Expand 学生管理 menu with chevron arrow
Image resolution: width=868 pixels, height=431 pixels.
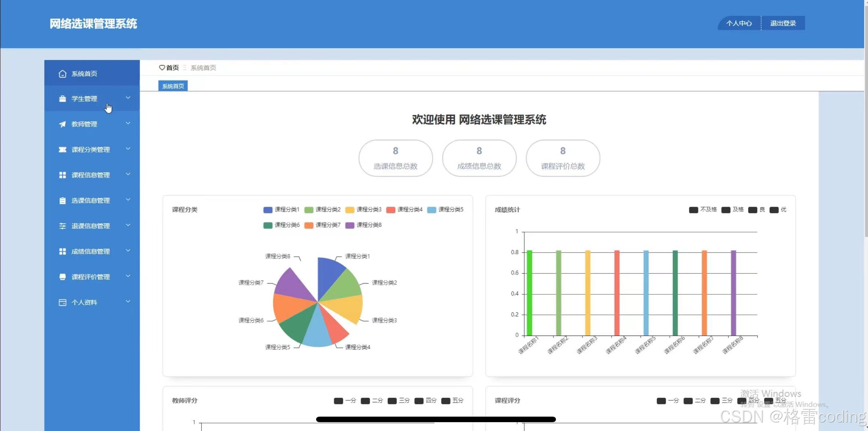[x=128, y=98]
